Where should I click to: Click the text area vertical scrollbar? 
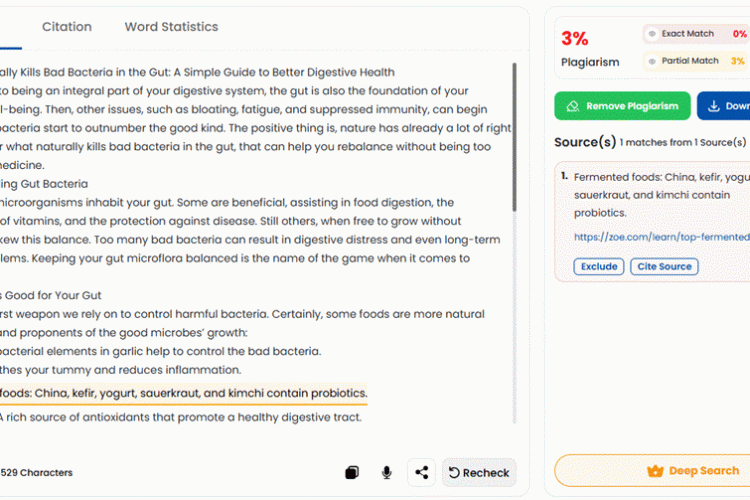(x=514, y=137)
